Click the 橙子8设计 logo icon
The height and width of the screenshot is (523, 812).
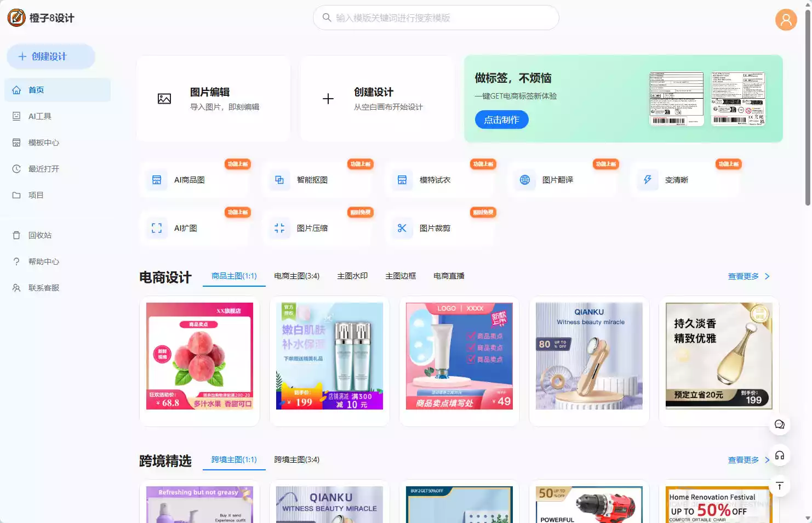pos(16,18)
